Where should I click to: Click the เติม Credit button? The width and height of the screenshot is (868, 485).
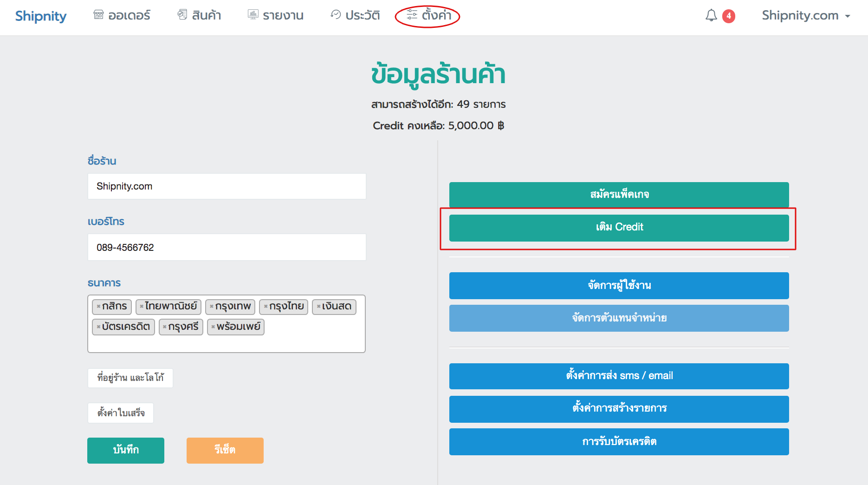click(x=619, y=228)
